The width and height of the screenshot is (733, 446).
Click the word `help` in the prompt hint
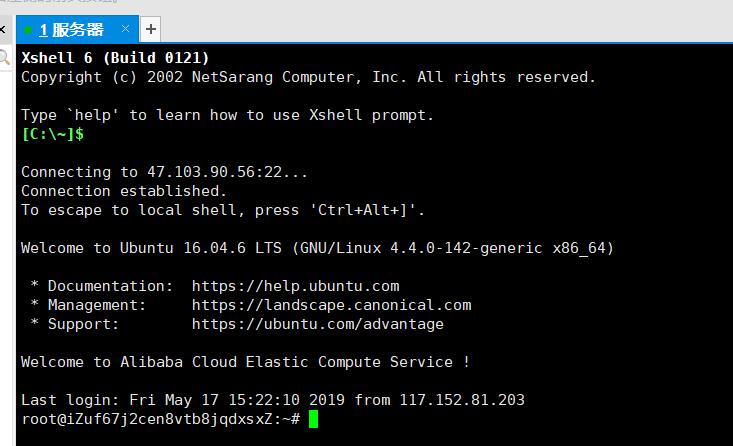click(x=97, y=115)
